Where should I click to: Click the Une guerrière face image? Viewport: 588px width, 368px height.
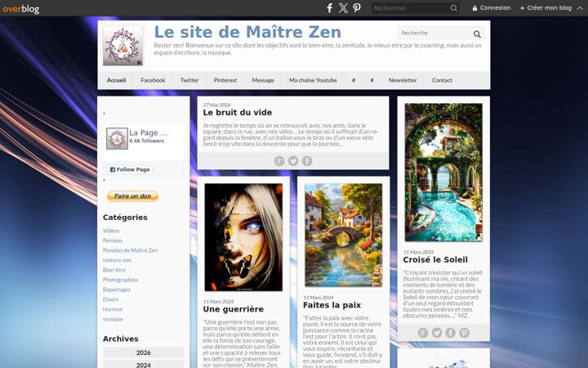click(243, 237)
